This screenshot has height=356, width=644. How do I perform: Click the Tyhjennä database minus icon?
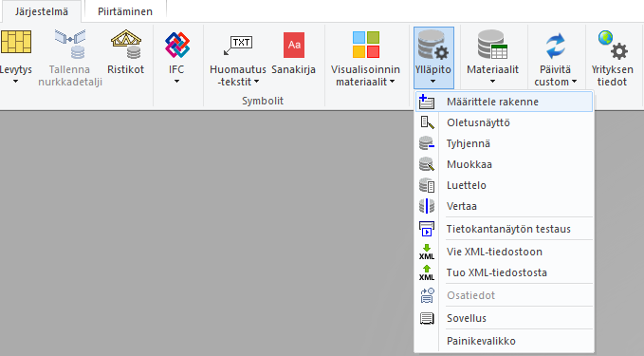[x=427, y=143]
